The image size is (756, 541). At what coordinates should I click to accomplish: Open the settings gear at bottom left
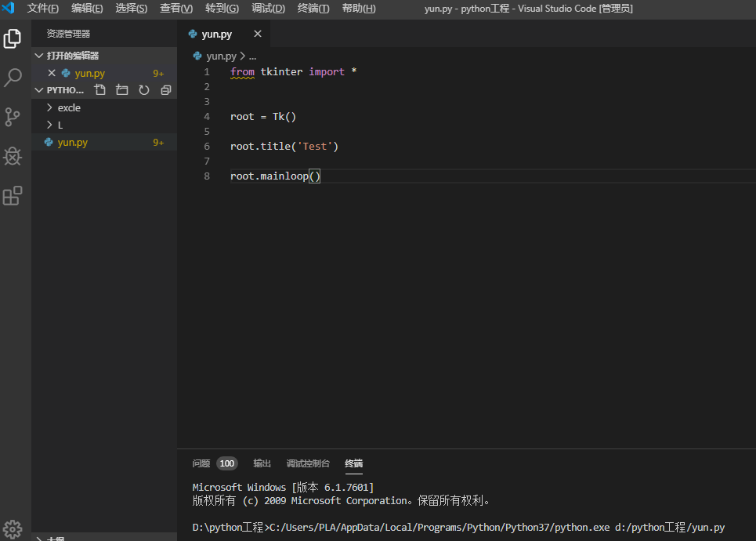12,529
